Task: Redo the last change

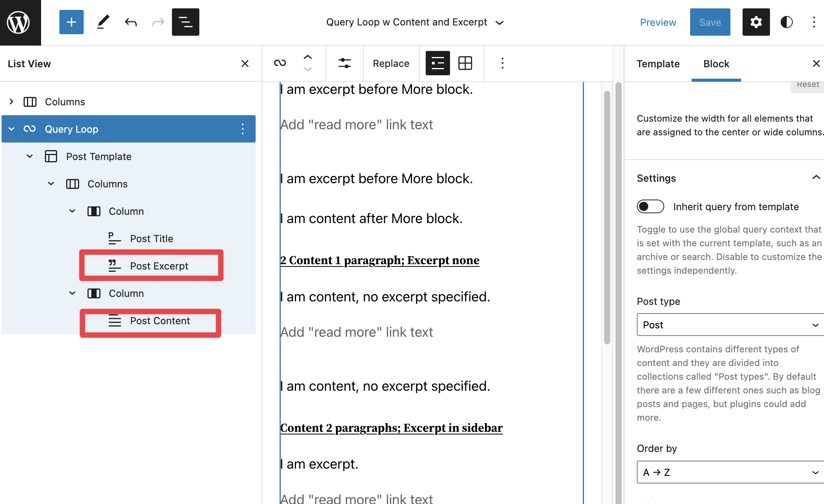Action: tap(158, 22)
